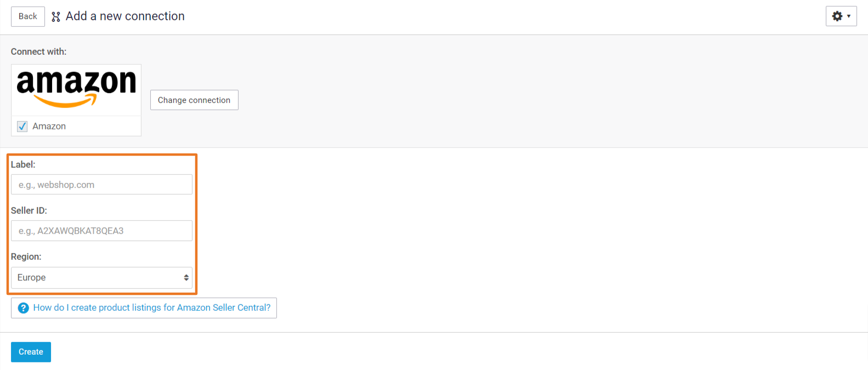Click the blue Create button

[31, 352]
